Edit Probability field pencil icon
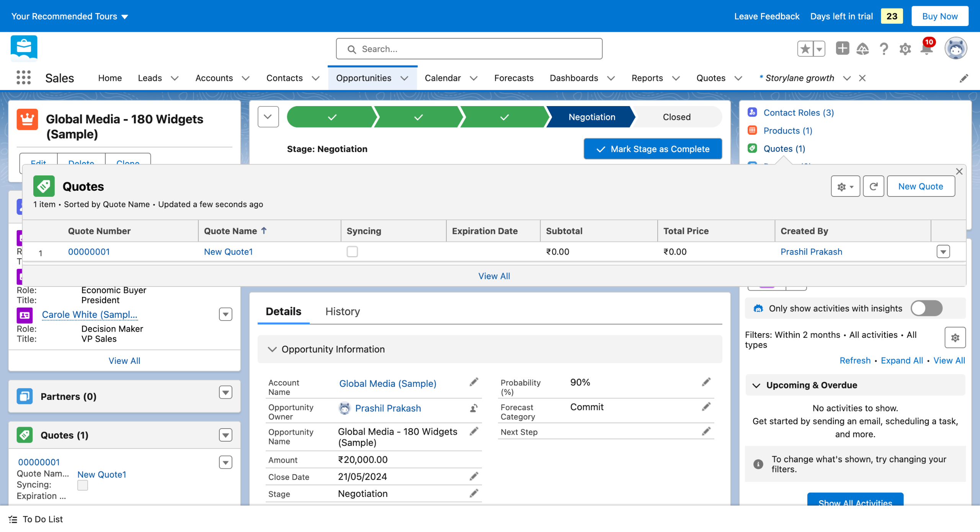 tap(706, 382)
